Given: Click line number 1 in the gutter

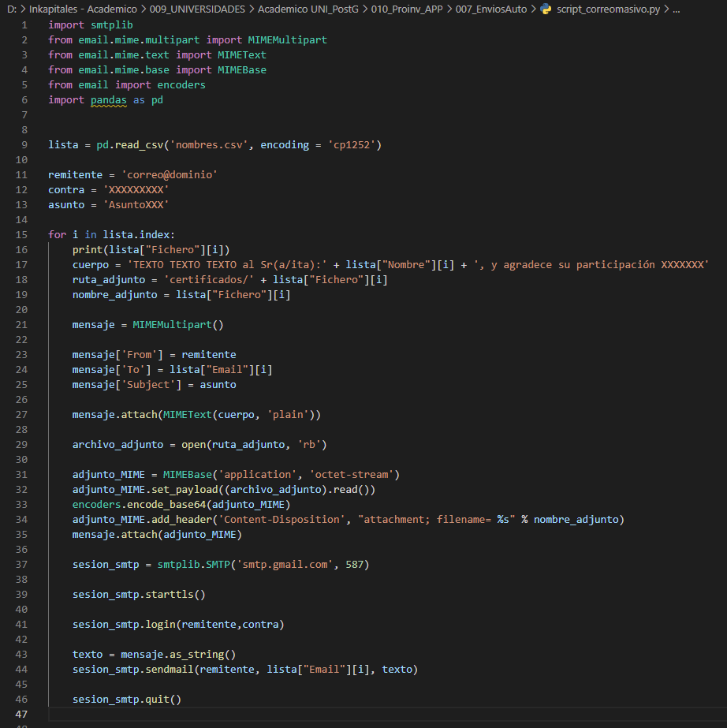Looking at the screenshot, I should [24, 24].
